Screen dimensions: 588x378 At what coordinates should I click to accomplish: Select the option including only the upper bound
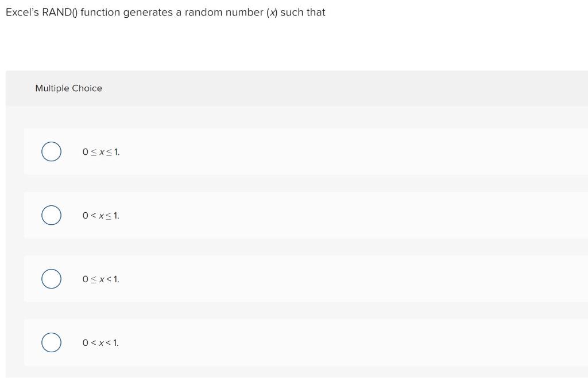pos(51,215)
